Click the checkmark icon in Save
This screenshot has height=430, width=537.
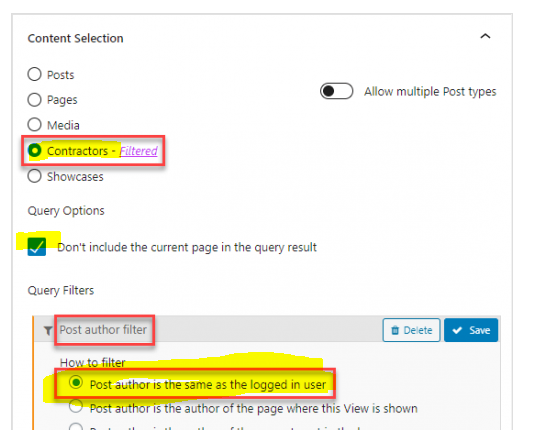457,330
